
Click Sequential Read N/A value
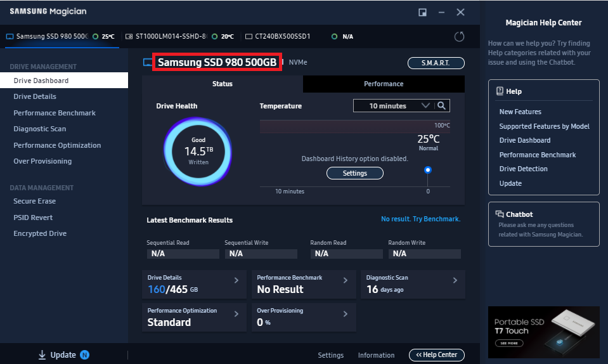pyautogui.click(x=183, y=254)
